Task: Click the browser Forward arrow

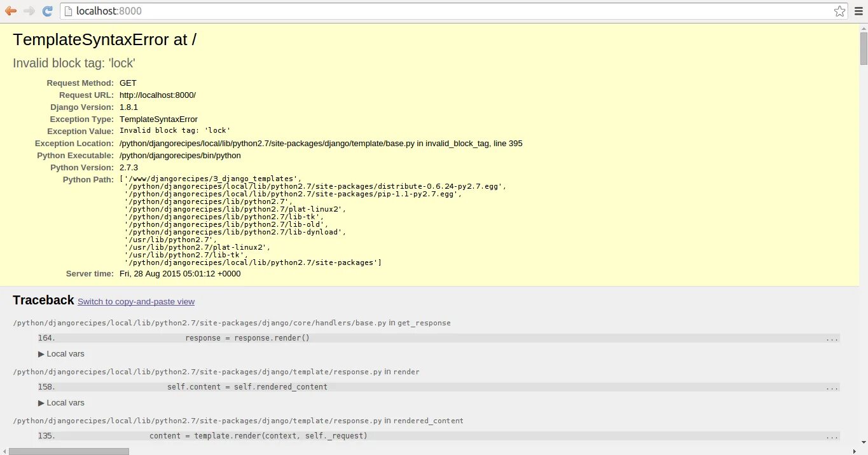Action: 29,11
